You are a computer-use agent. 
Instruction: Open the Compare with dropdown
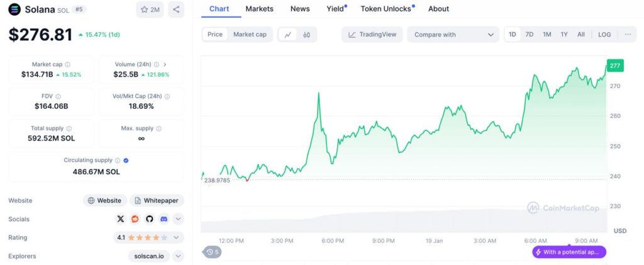[453, 35]
